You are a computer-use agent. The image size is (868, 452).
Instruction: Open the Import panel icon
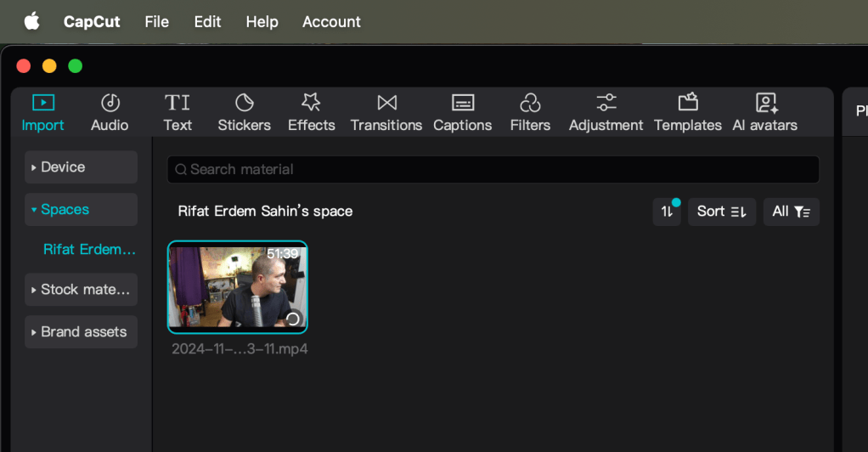(43, 103)
